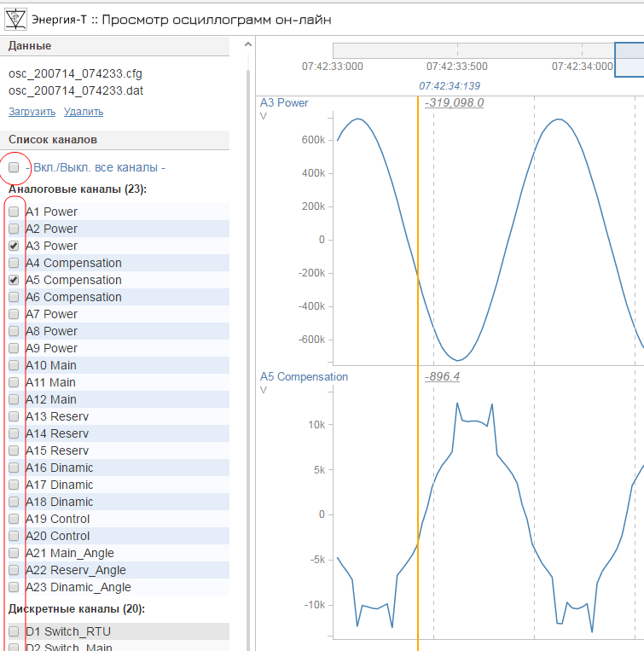Enable the A9 Power checkbox

(x=14, y=348)
